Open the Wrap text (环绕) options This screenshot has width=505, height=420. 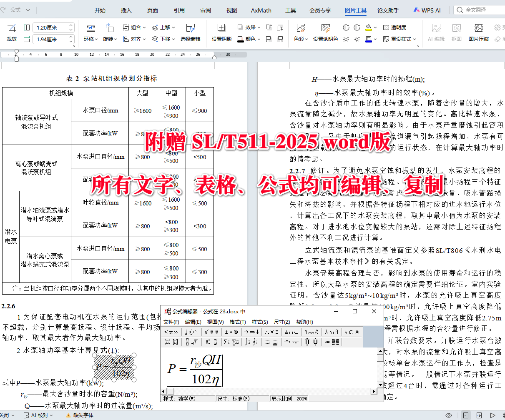(90, 32)
